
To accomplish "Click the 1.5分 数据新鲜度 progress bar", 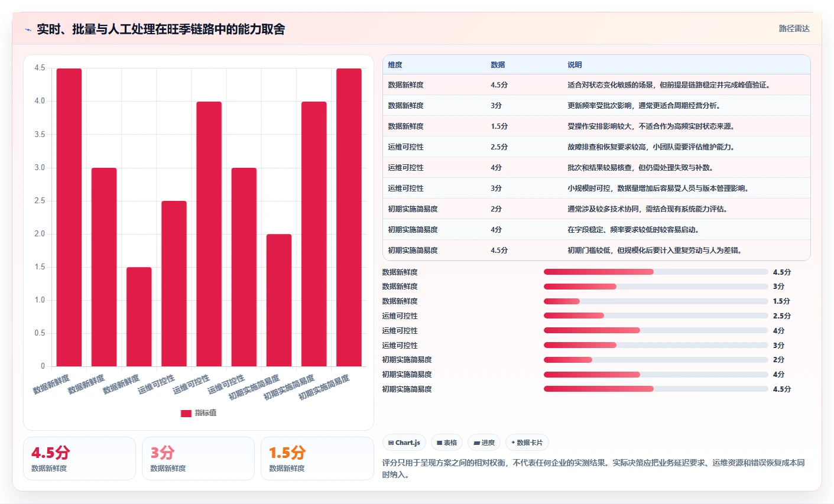I will 655,301.
